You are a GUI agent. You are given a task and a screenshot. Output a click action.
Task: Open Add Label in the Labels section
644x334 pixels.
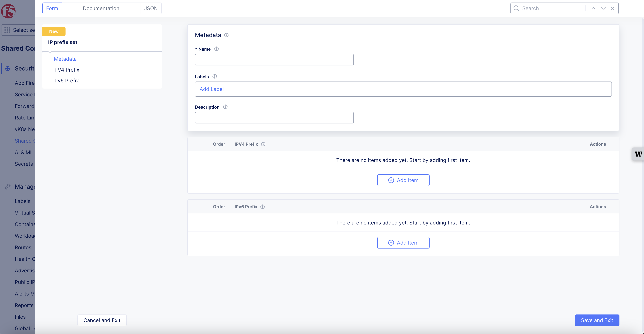pyautogui.click(x=212, y=89)
